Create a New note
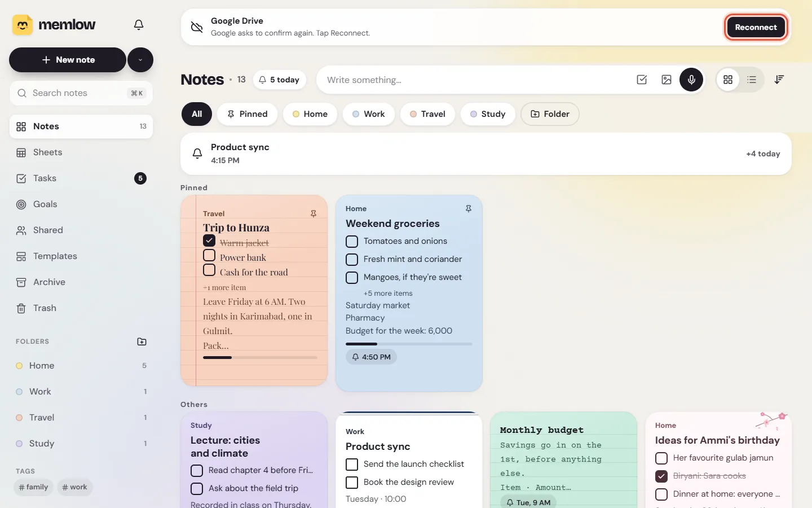Screen dimensions: 812x508 click(68, 60)
